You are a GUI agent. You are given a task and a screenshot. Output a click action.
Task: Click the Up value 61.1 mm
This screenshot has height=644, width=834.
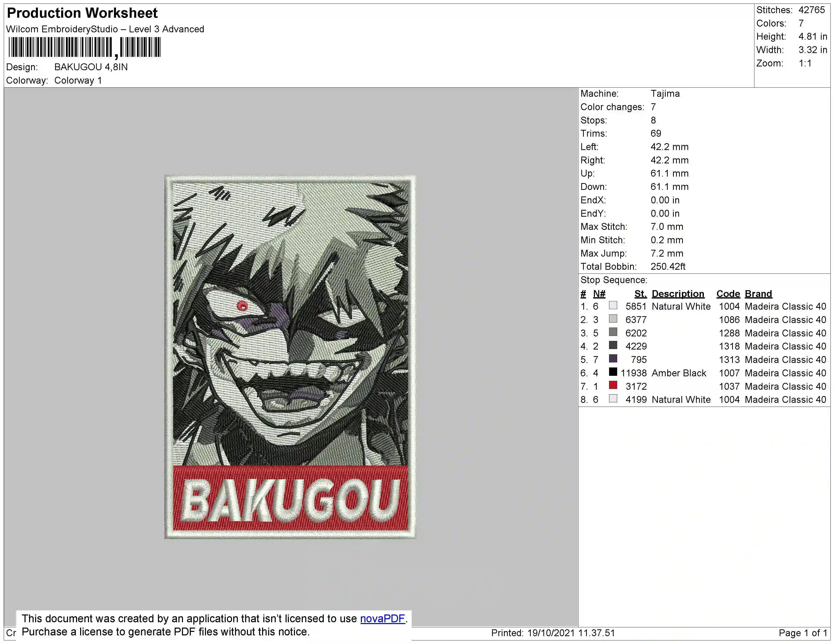click(669, 173)
